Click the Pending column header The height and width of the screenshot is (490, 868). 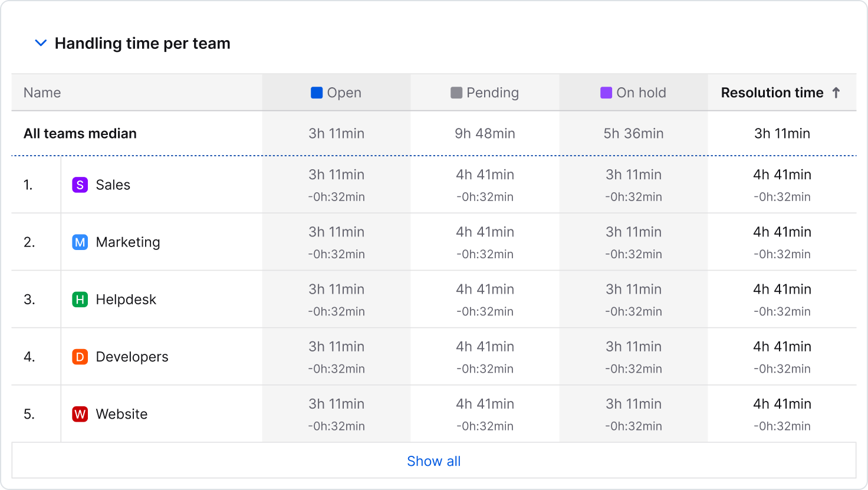tap(492, 93)
